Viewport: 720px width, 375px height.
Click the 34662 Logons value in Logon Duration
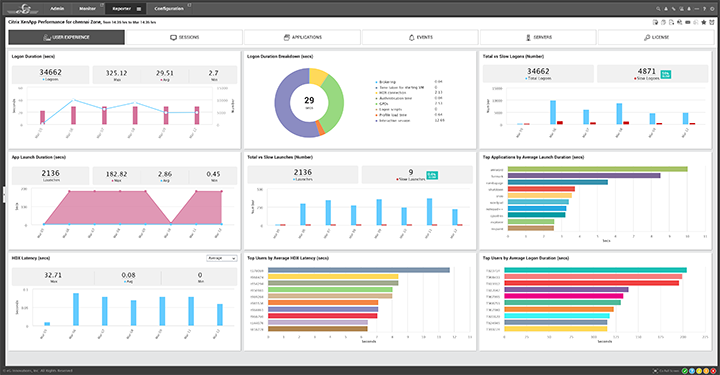click(x=51, y=72)
